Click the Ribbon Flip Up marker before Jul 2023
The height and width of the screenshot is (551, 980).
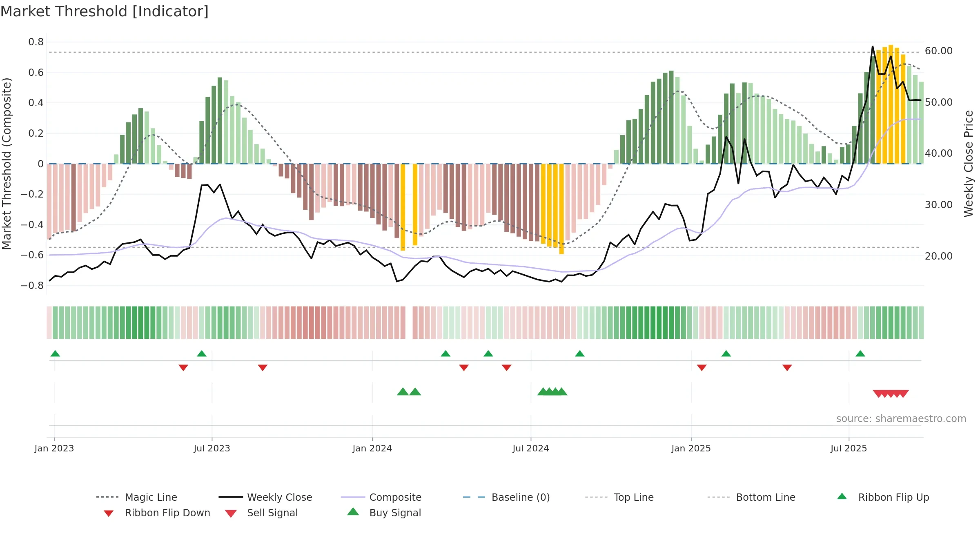click(x=202, y=353)
